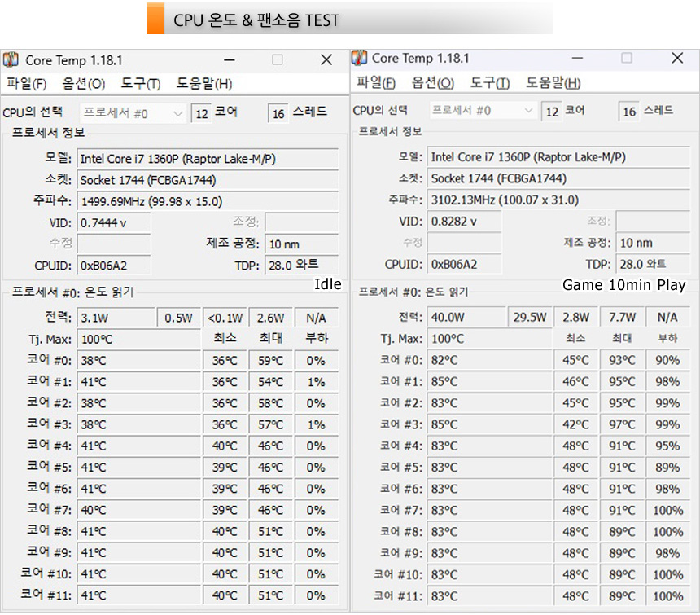This screenshot has width=700, height=615.
Task: Click 코어 #7 load 100% in right window
Action: [668, 510]
